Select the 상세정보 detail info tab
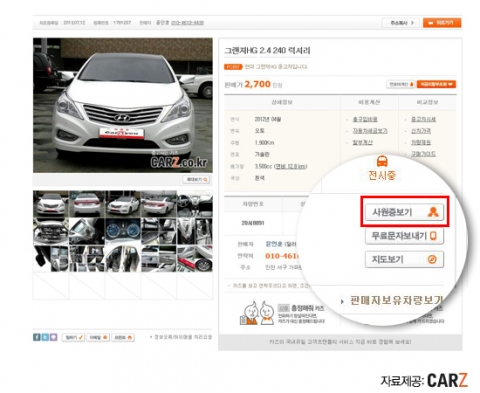 [282, 102]
